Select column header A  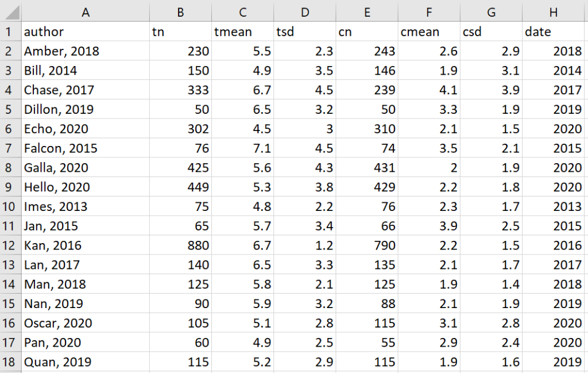pyautogui.click(x=85, y=12)
